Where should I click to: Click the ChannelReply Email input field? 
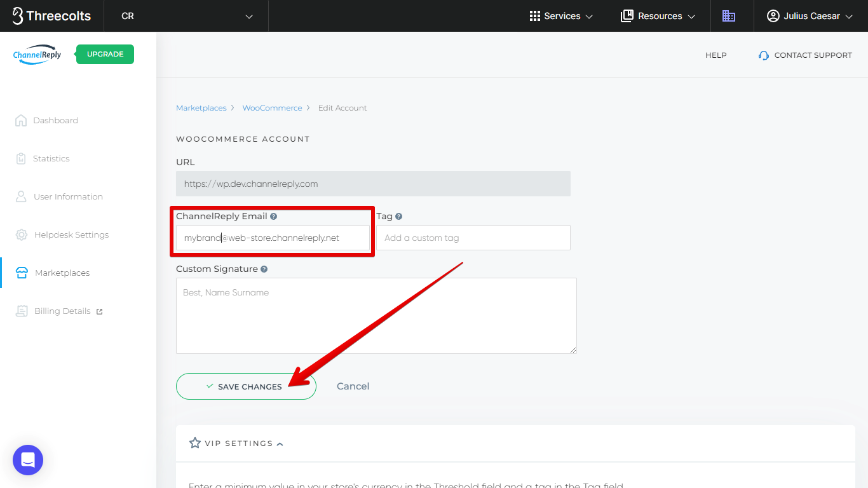point(273,238)
